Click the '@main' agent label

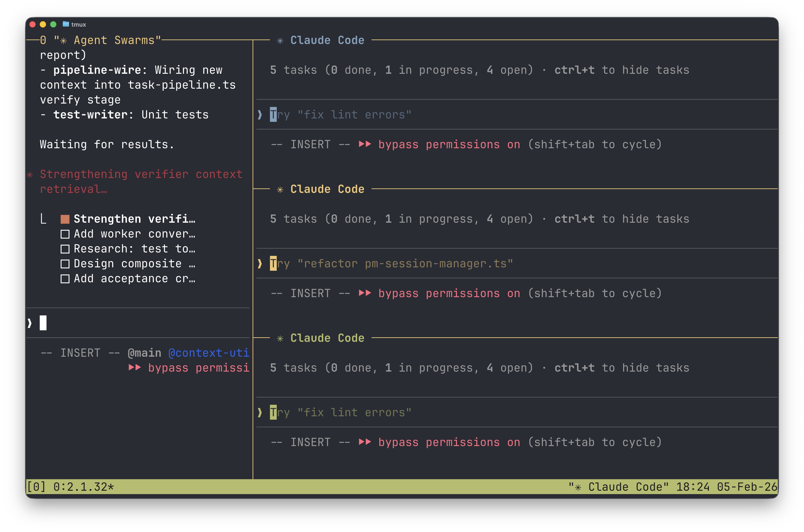pos(144,353)
